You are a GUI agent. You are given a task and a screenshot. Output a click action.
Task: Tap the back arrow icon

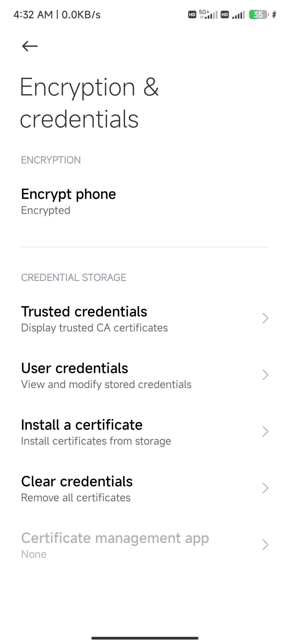point(30,46)
